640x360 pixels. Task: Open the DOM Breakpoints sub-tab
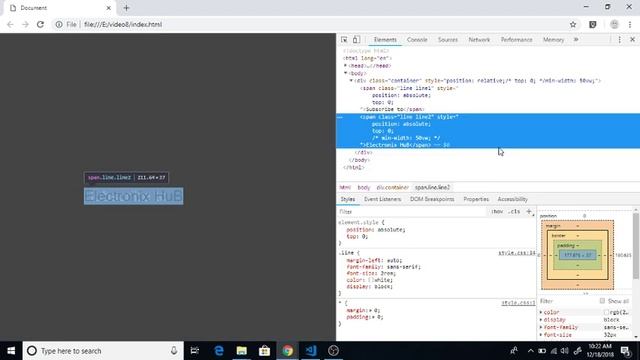tap(432, 199)
